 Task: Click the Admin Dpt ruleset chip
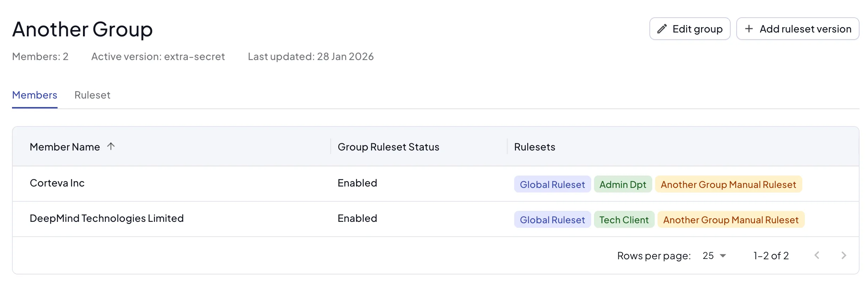[x=623, y=184]
